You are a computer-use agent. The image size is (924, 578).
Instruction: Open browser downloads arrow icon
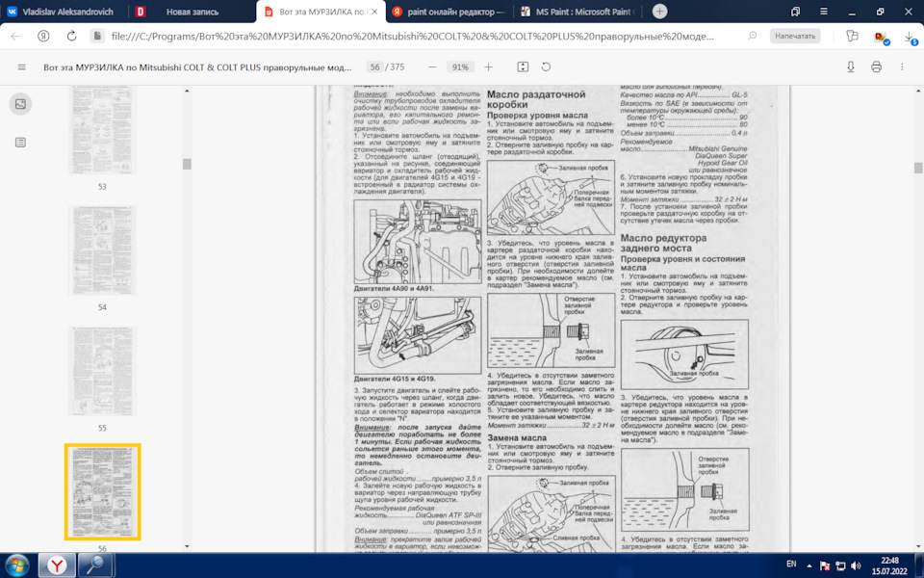click(910, 38)
